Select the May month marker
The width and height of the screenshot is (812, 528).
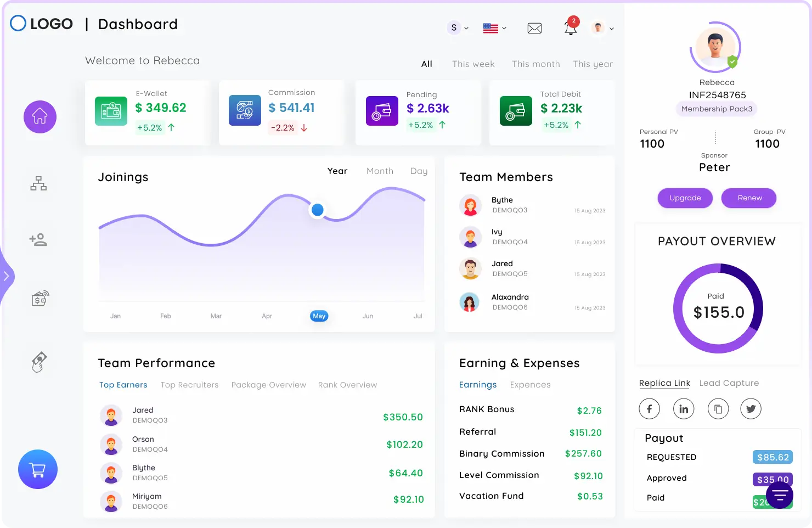(x=319, y=316)
